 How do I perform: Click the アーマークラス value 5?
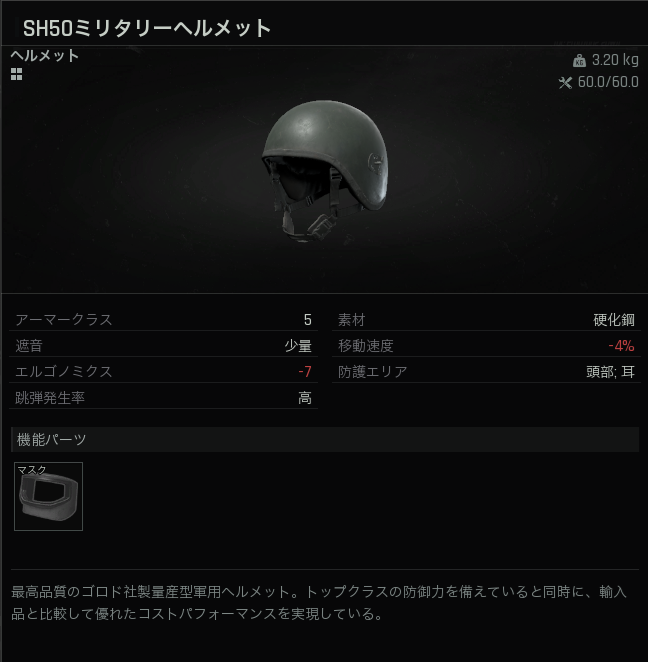click(x=308, y=320)
